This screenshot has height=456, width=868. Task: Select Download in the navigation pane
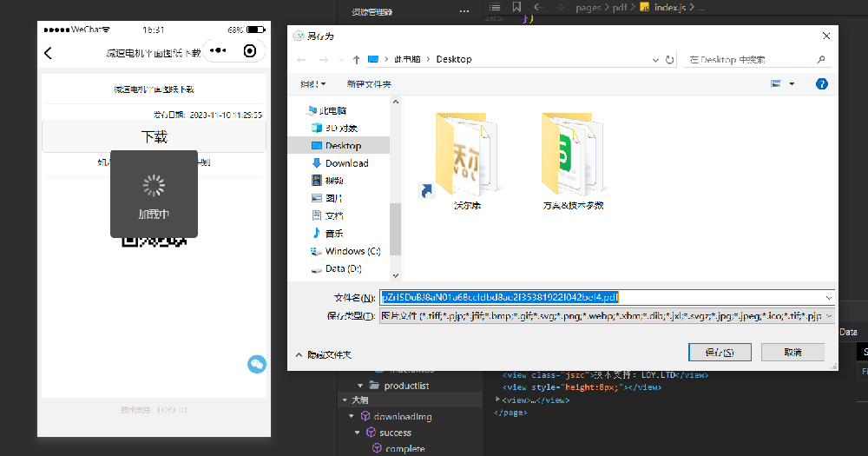point(346,163)
